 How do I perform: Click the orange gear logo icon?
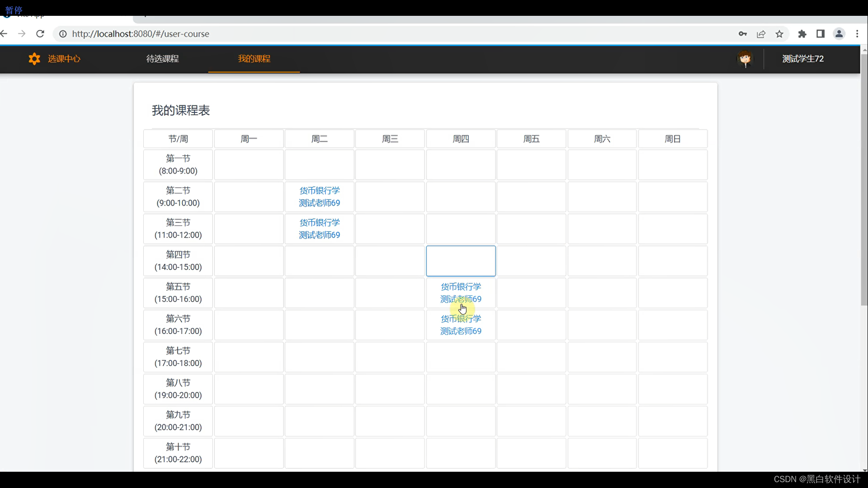coord(34,59)
